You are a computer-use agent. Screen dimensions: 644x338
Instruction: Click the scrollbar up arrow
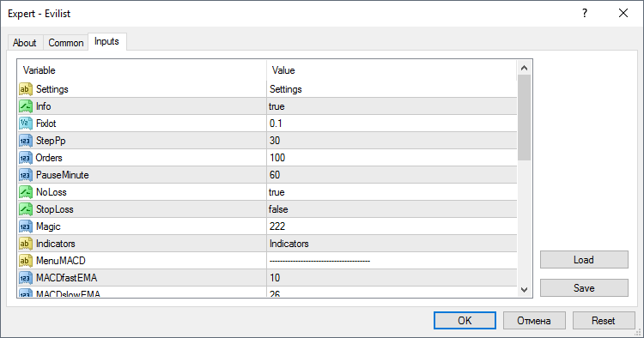524,68
